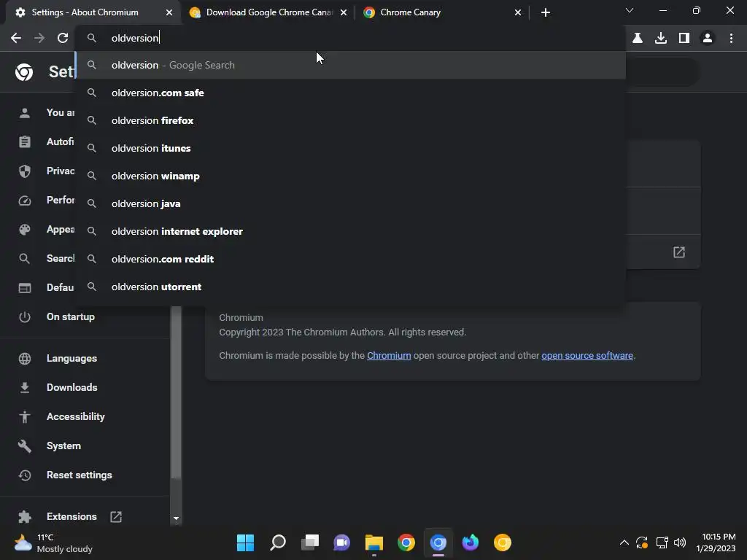Click the Chromium logo in Settings header
Screen dimensions: 747x560
pos(24,72)
